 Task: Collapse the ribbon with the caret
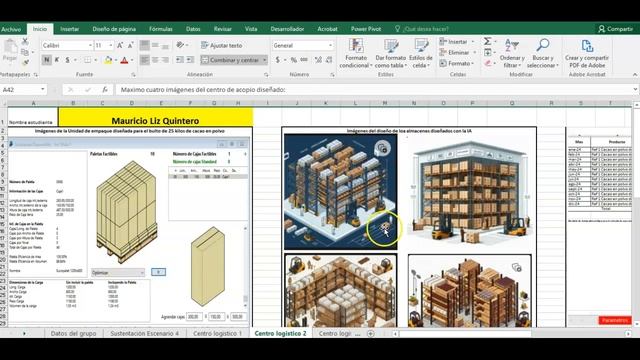pyautogui.click(x=635, y=75)
